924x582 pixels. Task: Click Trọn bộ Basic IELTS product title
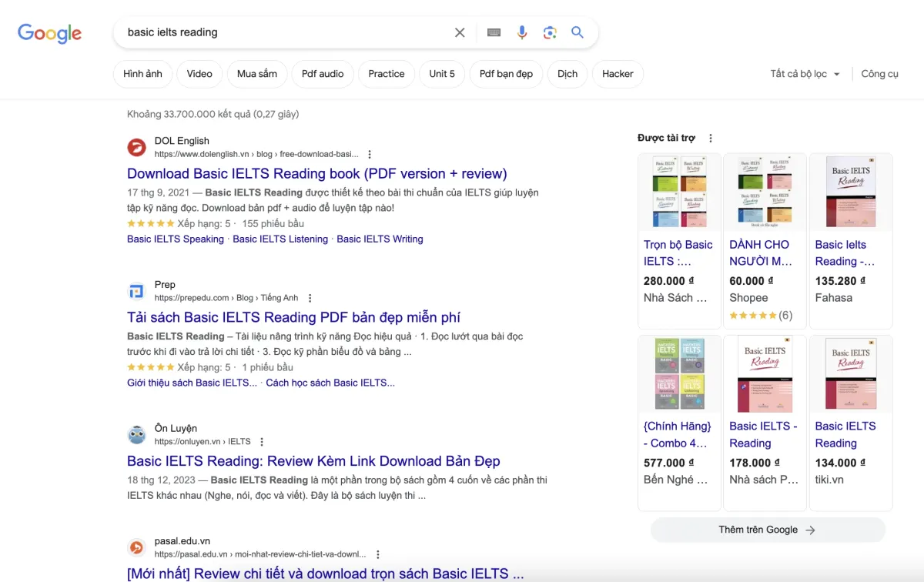[x=678, y=253]
